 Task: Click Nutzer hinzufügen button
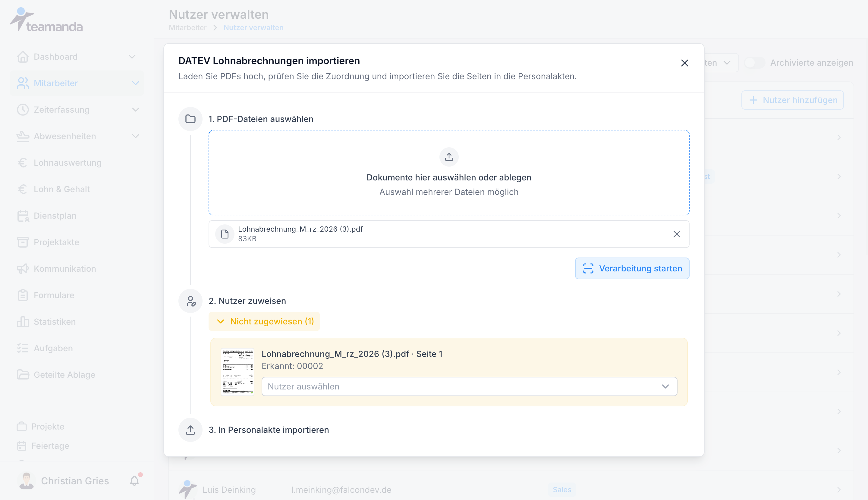792,100
